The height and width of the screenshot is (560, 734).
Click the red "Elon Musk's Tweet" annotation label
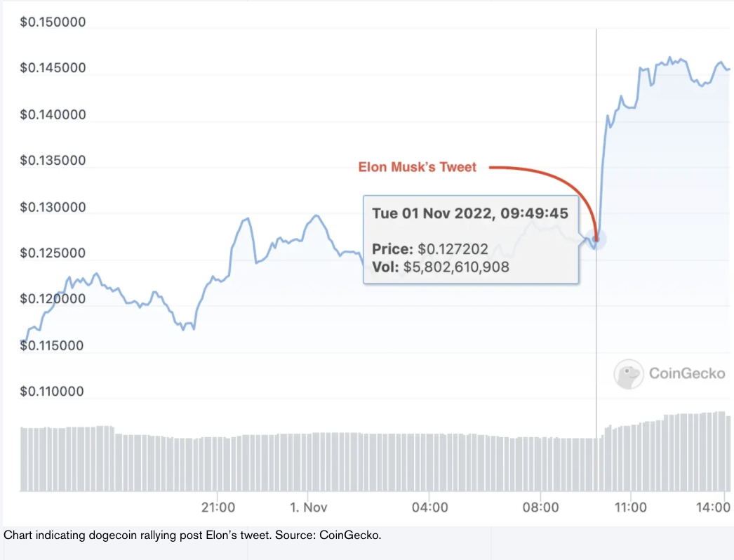click(x=418, y=168)
